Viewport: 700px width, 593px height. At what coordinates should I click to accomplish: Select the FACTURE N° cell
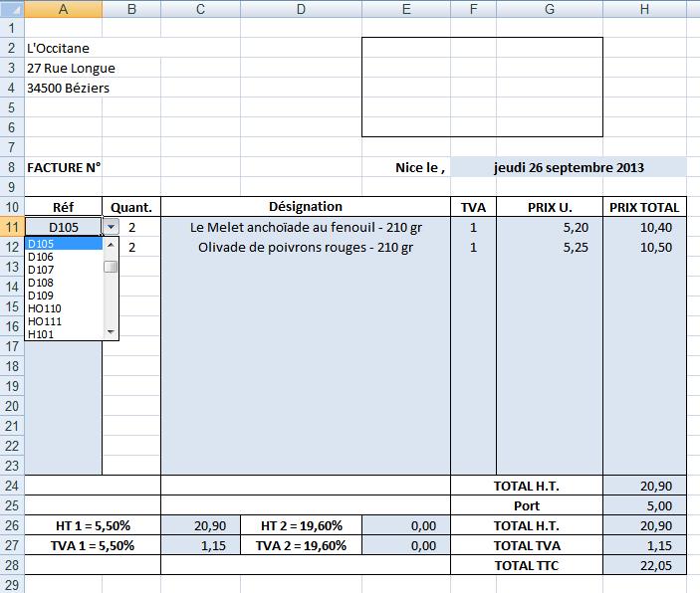pos(63,167)
